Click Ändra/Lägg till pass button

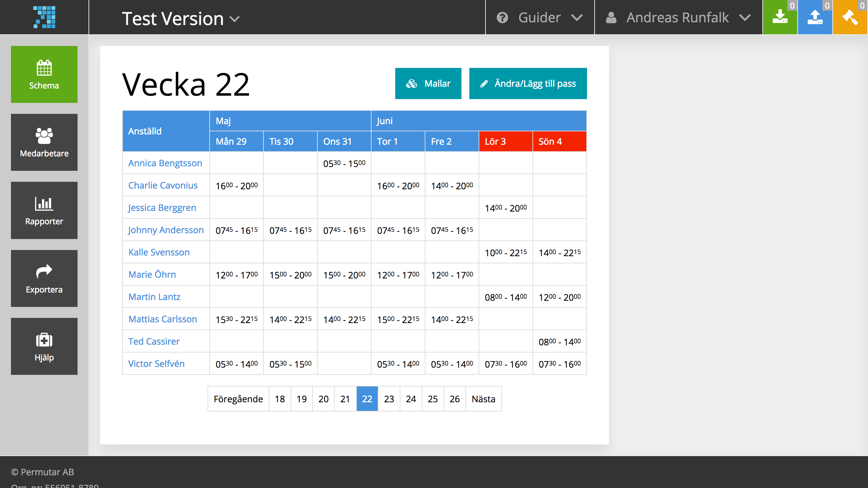pyautogui.click(x=528, y=83)
